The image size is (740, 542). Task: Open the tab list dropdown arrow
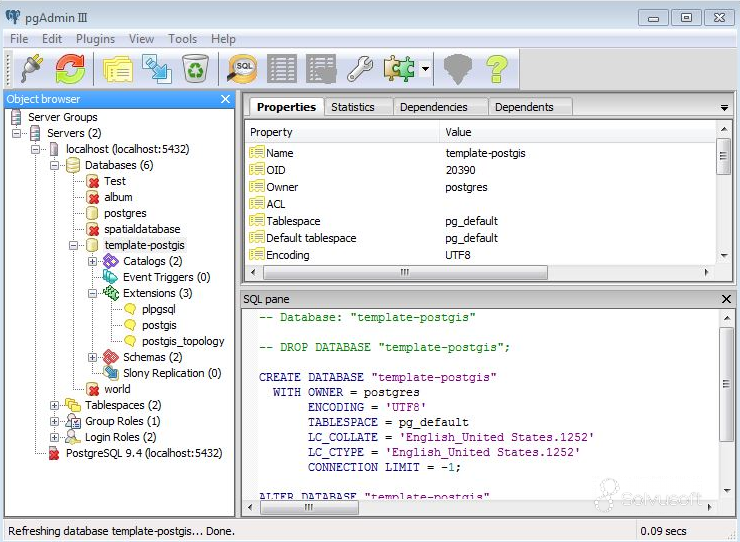724,108
